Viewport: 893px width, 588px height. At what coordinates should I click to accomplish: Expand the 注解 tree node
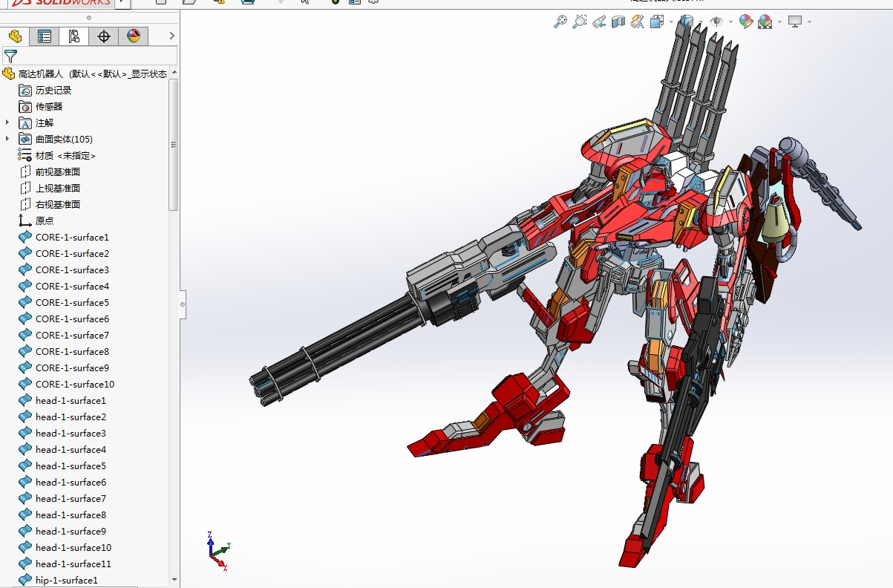[8, 122]
